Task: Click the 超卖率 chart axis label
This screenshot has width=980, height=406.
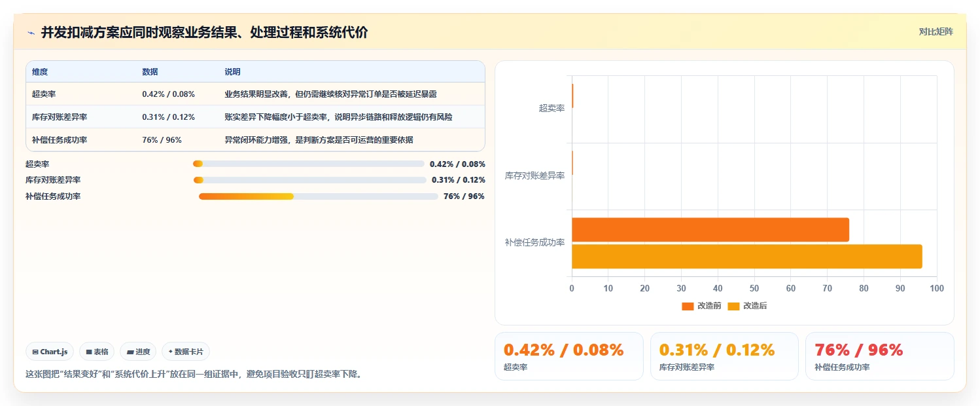Action: (551, 109)
